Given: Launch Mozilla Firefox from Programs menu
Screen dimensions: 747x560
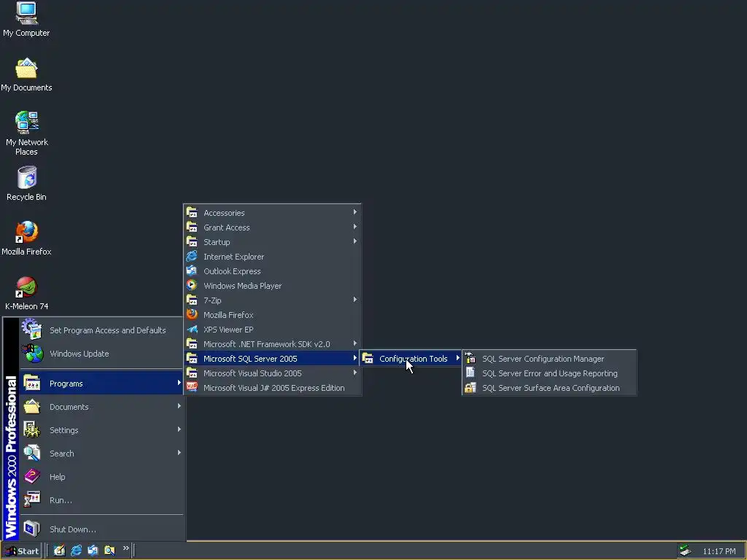Looking at the screenshot, I should 272,315.
